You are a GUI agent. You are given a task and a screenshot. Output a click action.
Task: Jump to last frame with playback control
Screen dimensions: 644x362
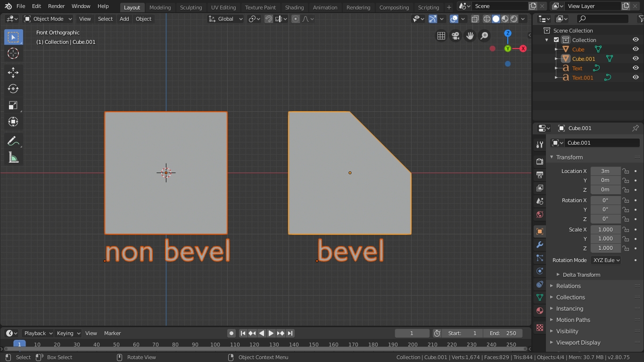[x=291, y=333]
